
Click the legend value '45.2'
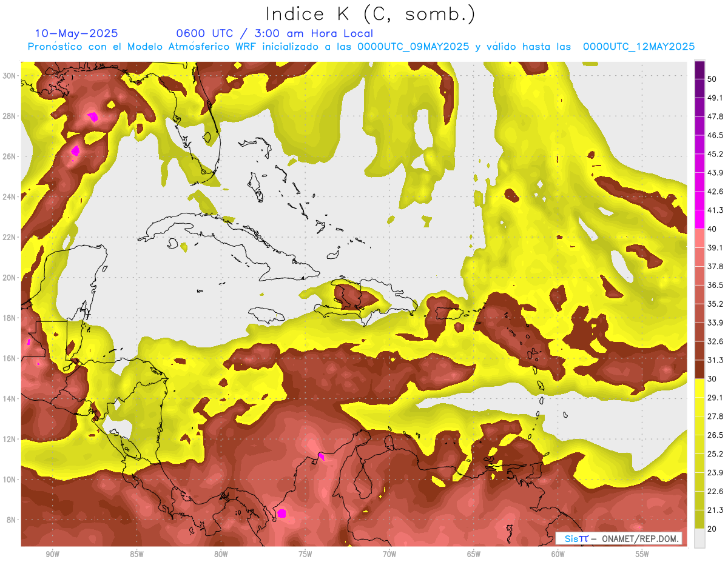(715, 154)
